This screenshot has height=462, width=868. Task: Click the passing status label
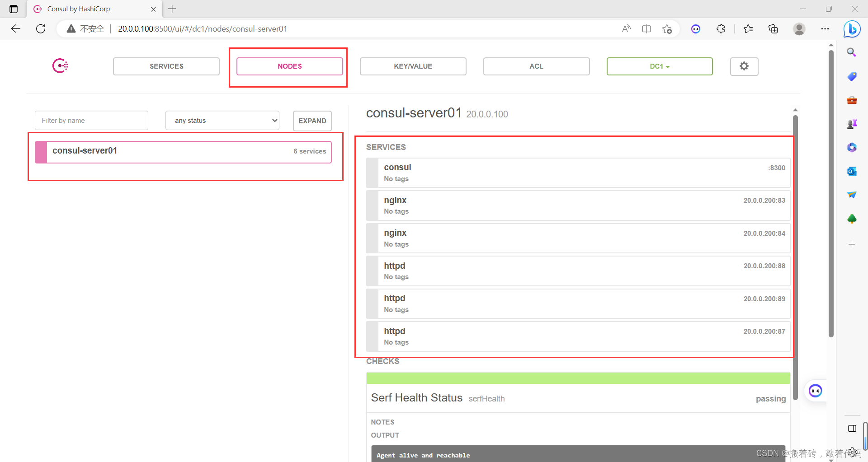pyautogui.click(x=771, y=399)
